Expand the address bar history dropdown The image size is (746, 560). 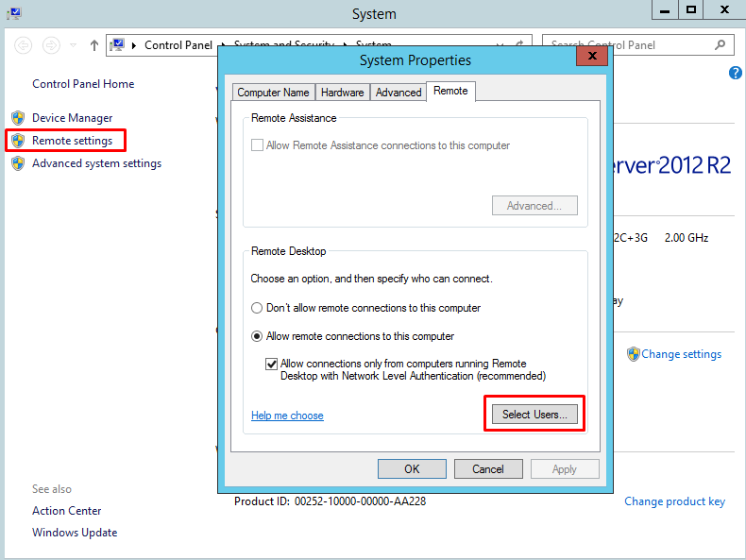(x=500, y=43)
